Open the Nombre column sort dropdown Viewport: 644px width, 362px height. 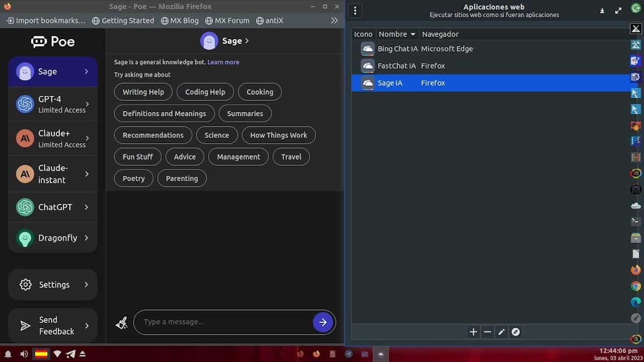[x=412, y=34]
